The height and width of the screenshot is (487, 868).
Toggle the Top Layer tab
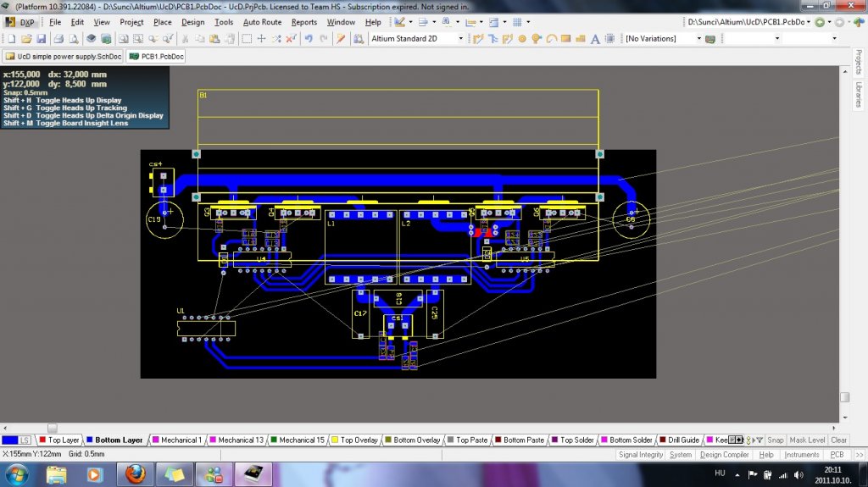tap(58, 440)
